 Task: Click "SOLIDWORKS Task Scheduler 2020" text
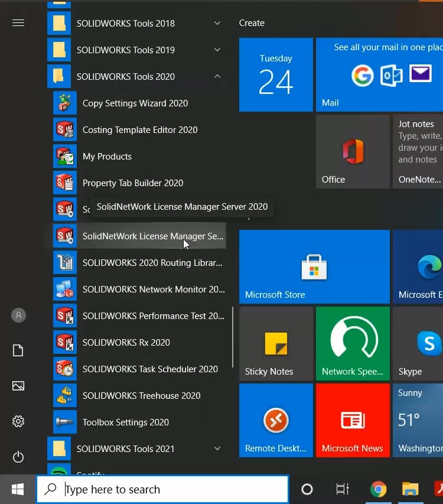(151, 369)
